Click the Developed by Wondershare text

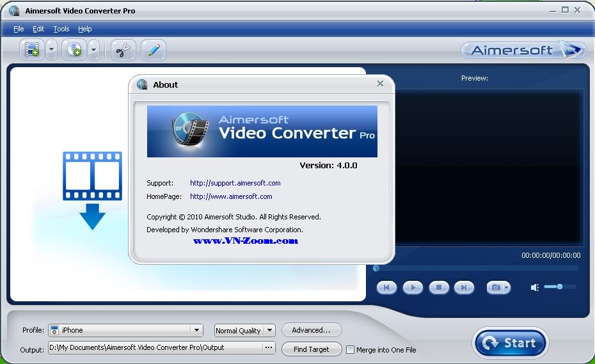click(x=225, y=230)
